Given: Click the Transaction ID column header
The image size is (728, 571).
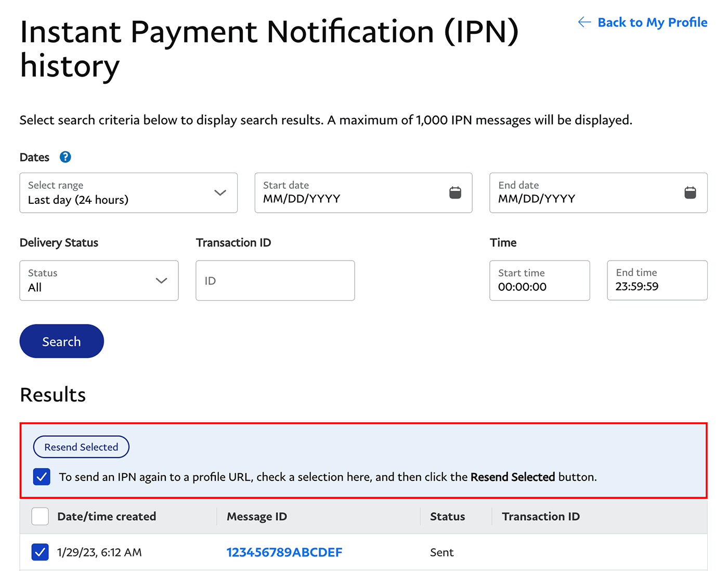Looking at the screenshot, I should pyautogui.click(x=540, y=516).
